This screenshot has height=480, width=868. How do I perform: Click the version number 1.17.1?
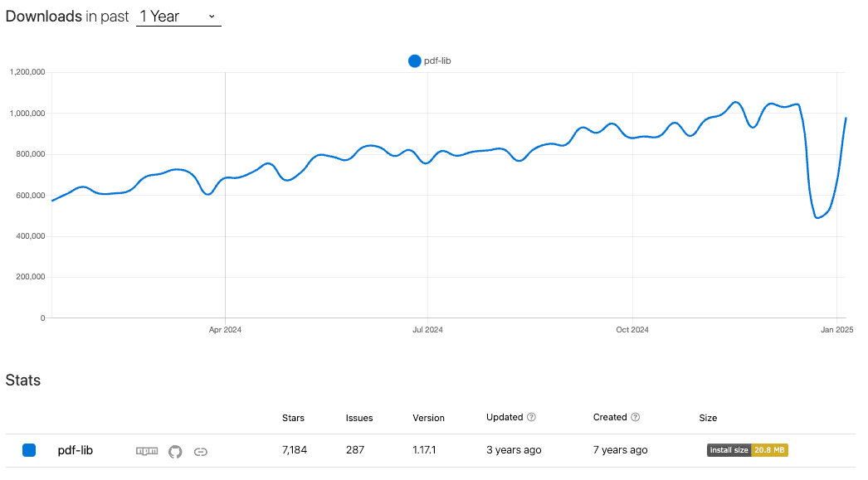tap(426, 450)
